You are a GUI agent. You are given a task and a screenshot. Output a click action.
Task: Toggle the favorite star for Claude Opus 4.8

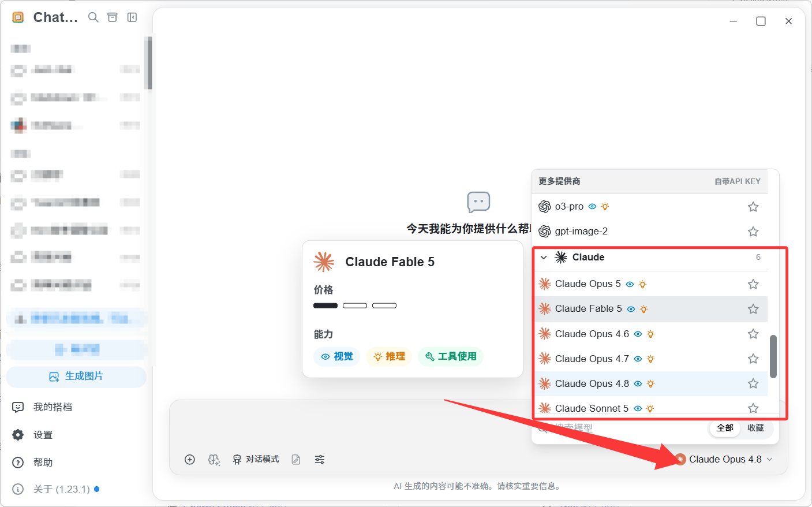pyautogui.click(x=753, y=383)
